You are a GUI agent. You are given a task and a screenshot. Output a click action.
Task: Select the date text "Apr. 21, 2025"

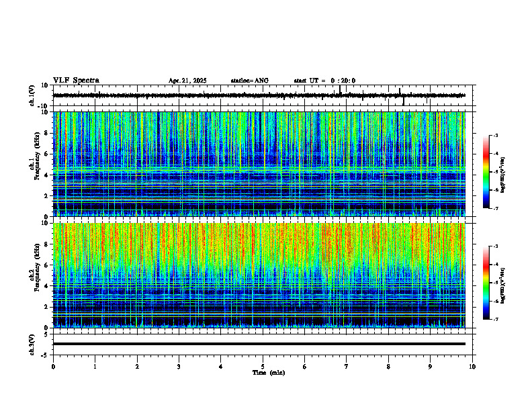(x=187, y=81)
